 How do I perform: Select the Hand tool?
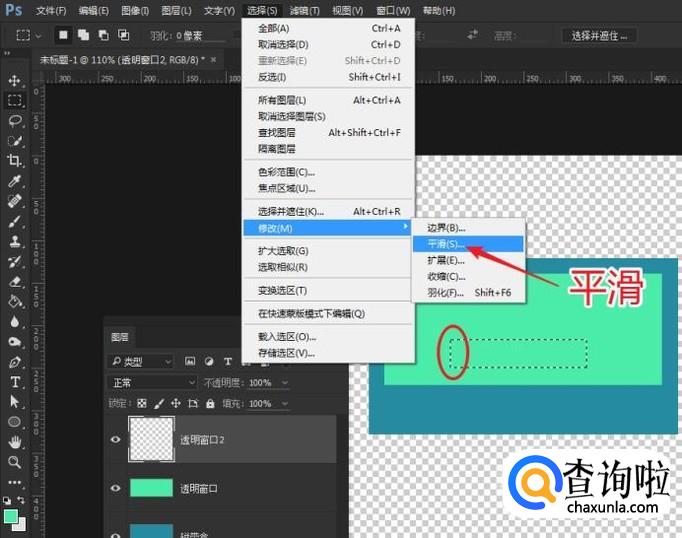tap(15, 442)
